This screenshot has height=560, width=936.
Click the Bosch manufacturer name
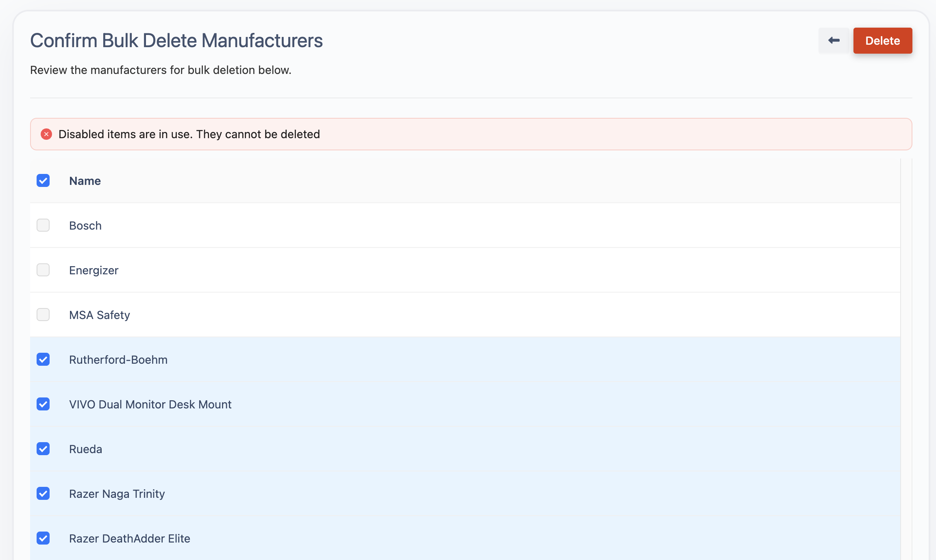pyautogui.click(x=85, y=226)
